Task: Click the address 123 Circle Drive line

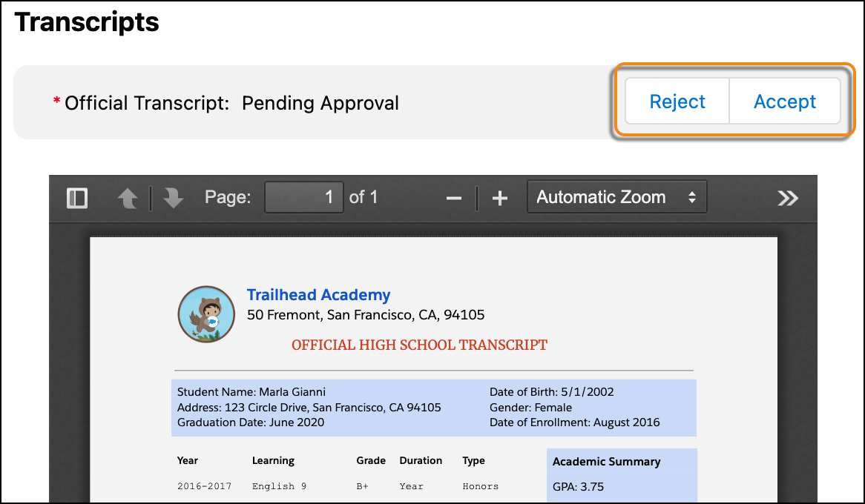Action: pos(309,408)
